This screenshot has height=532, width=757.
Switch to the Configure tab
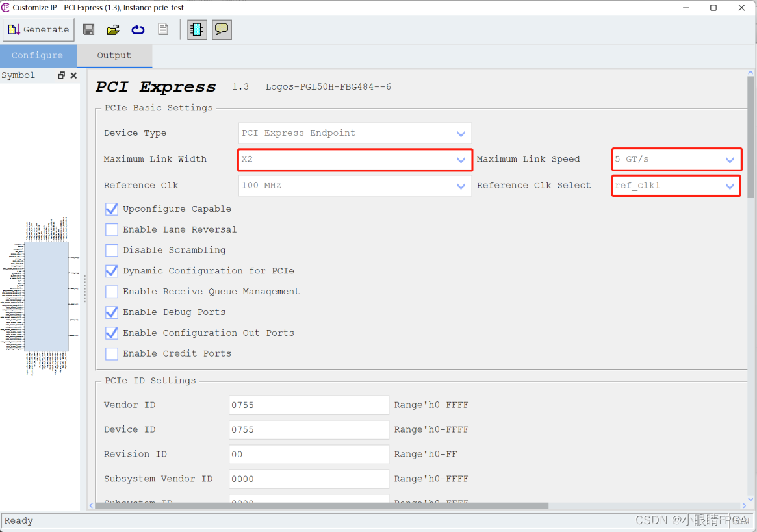pos(38,55)
